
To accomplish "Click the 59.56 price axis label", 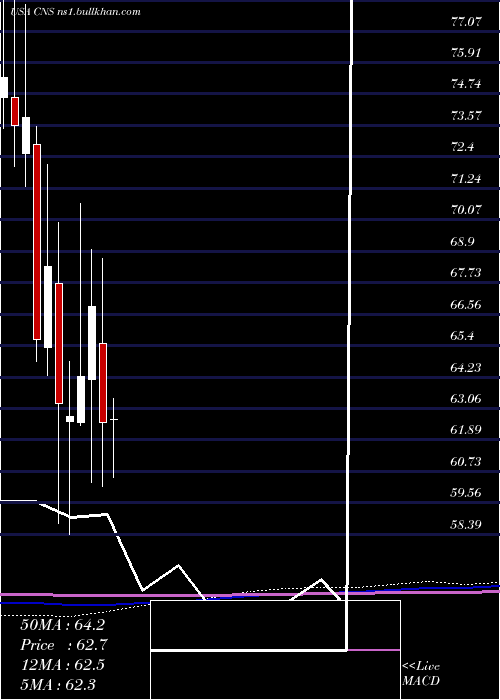I will tap(467, 493).
